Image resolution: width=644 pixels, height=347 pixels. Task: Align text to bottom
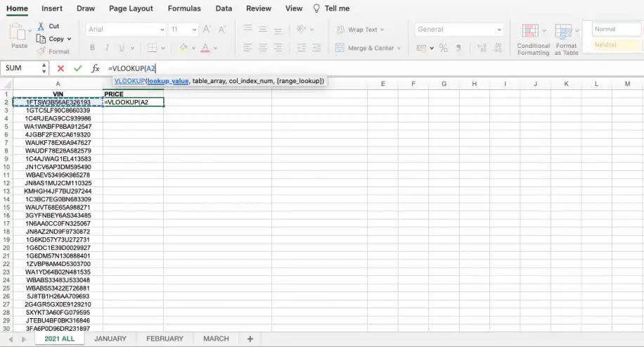pos(278,30)
